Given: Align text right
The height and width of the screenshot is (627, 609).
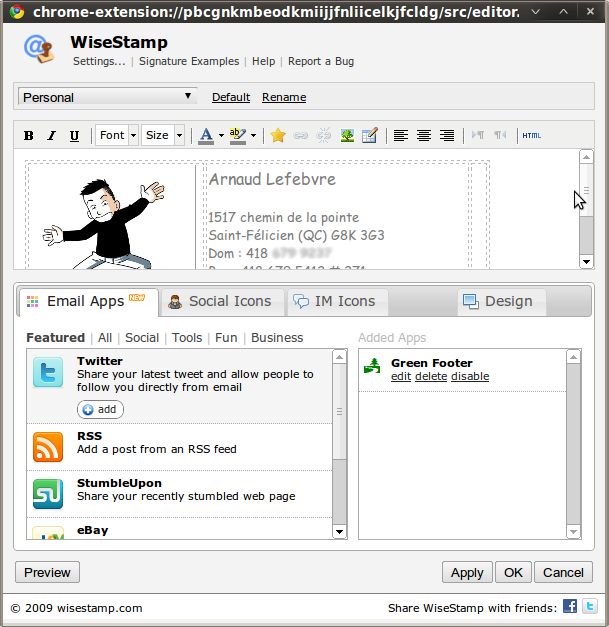Looking at the screenshot, I should pos(447,136).
